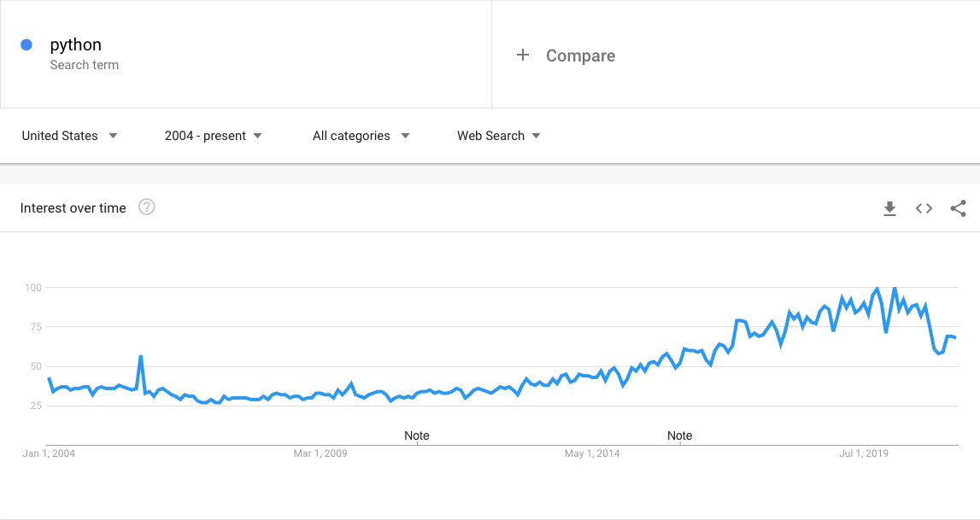Screen dimensions: 980x520
Task: Open the United States region dropdown
Action: (69, 136)
